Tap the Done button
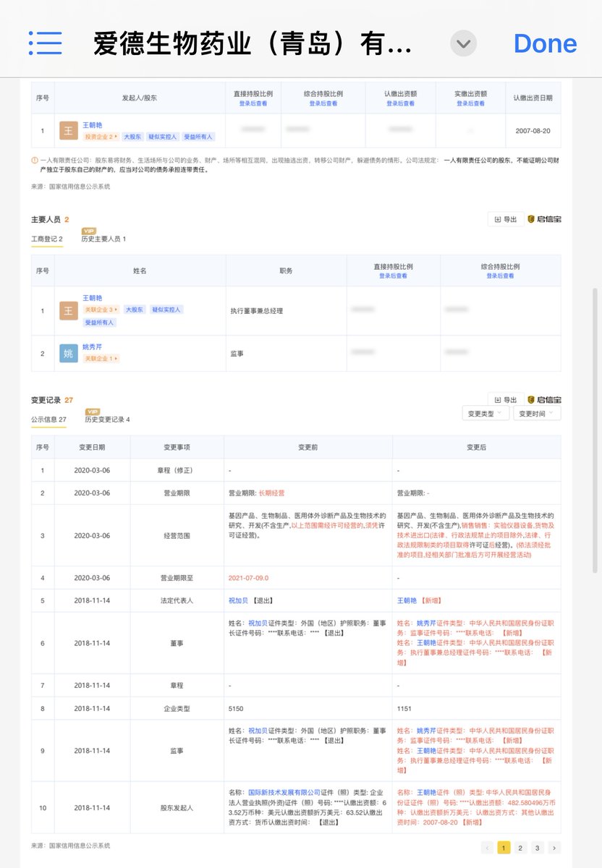 [x=545, y=44]
